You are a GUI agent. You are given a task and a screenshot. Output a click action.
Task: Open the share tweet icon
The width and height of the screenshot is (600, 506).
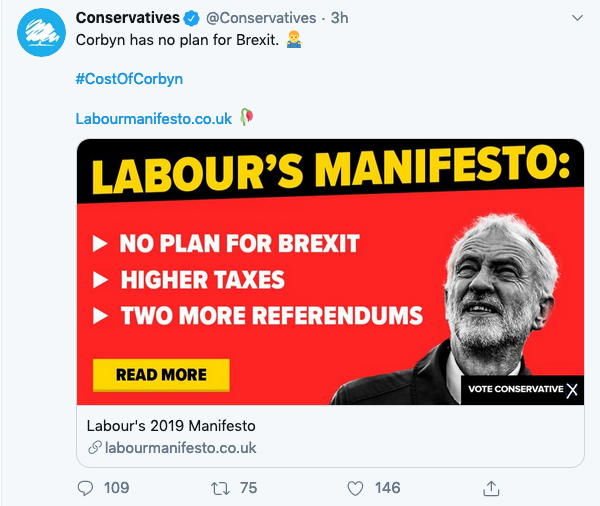[491, 487]
